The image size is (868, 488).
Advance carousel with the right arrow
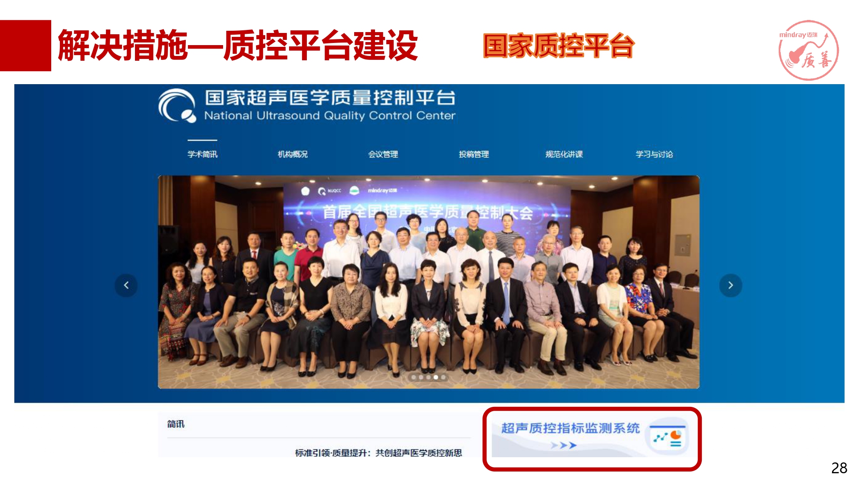pos(730,285)
